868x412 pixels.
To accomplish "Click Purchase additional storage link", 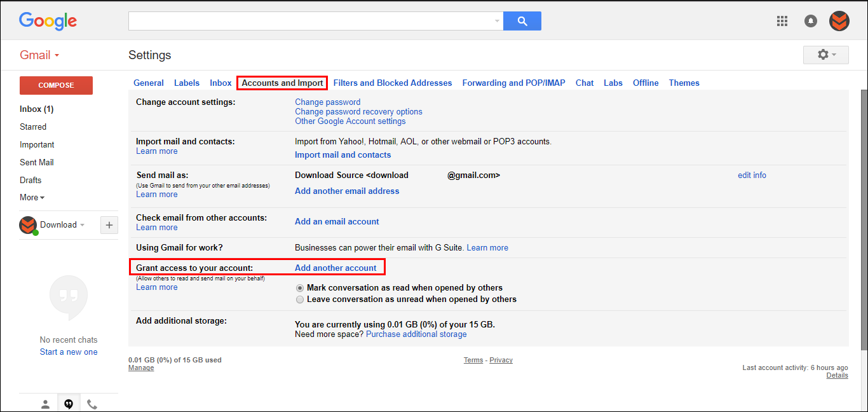I will pos(416,334).
